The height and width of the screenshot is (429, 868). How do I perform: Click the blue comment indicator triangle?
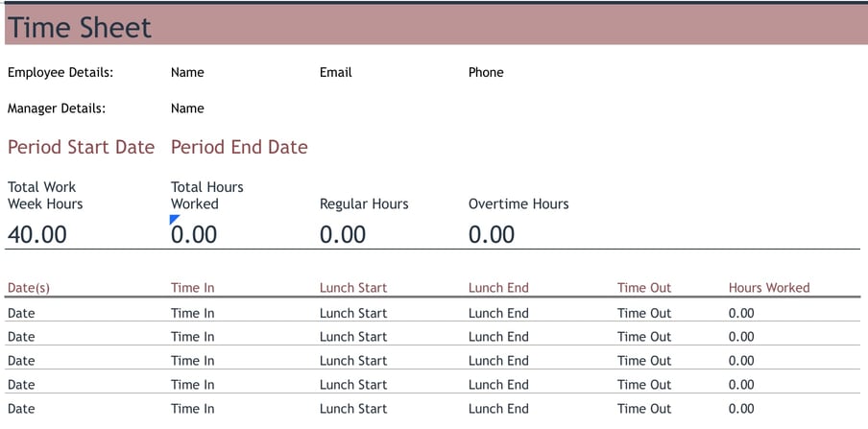tap(174, 219)
